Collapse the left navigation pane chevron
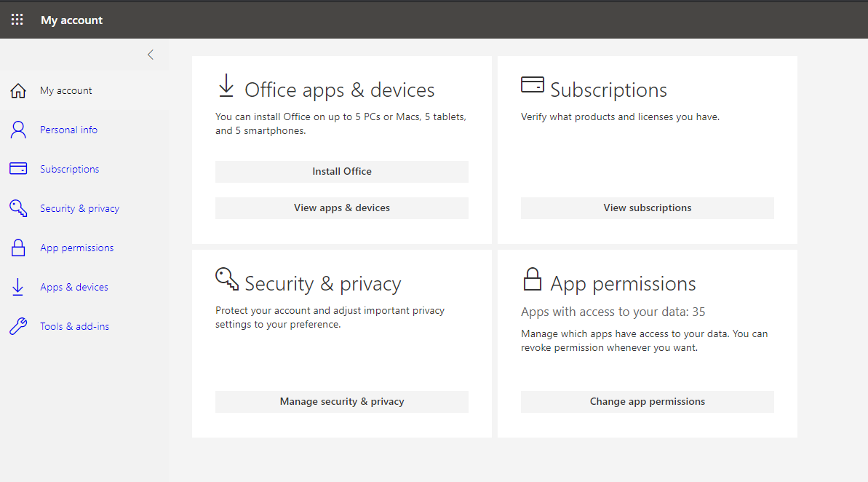This screenshot has width=868, height=482. [x=151, y=55]
